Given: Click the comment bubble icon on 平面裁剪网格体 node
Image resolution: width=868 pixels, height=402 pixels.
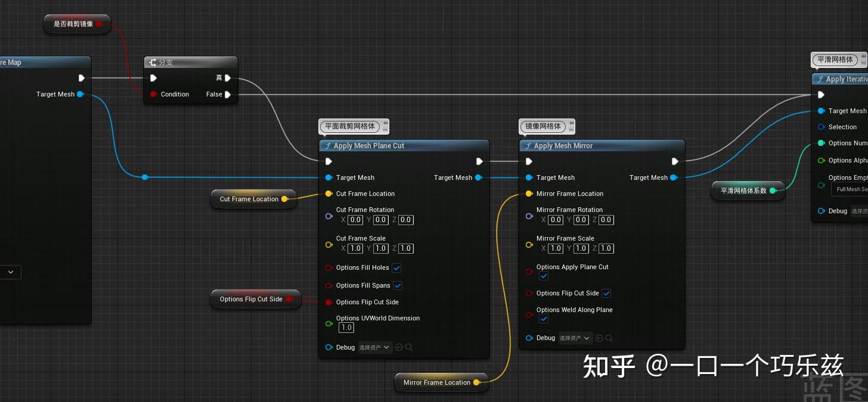Looking at the screenshot, I should 385,124.
